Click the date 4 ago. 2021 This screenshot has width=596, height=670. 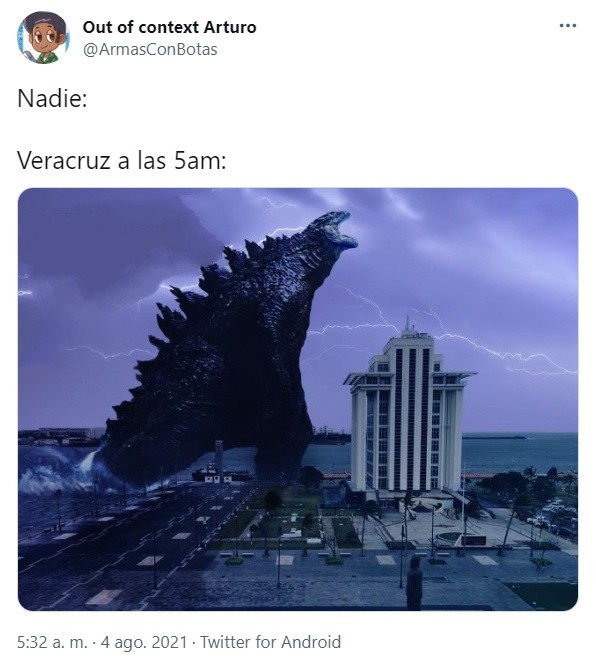[144, 642]
